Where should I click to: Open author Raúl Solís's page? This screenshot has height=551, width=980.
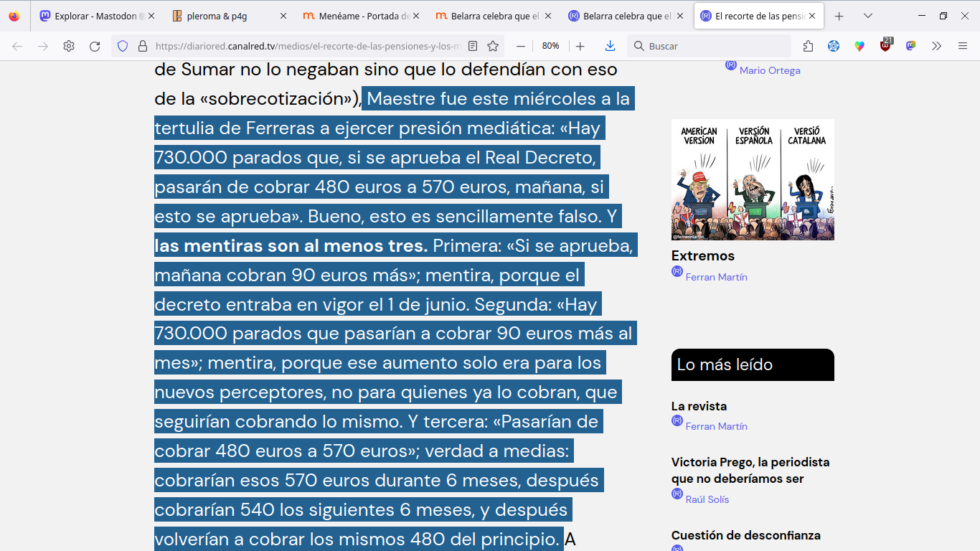[707, 499]
